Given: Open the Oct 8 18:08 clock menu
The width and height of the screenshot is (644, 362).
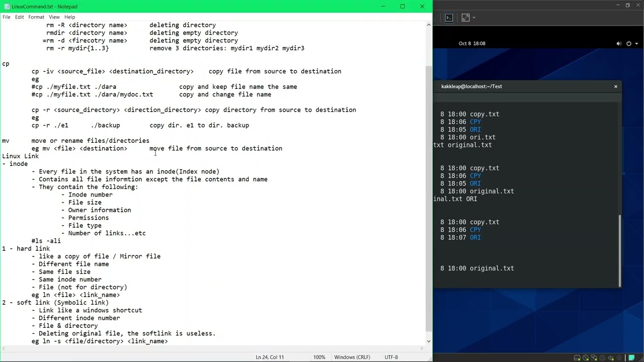Looking at the screenshot, I should click(x=472, y=43).
